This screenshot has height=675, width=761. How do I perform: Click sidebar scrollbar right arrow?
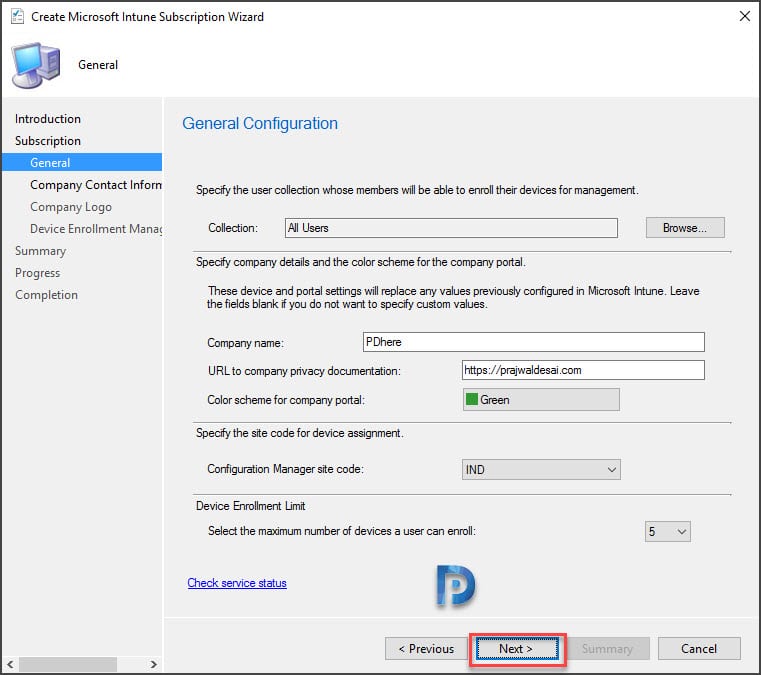click(x=153, y=664)
